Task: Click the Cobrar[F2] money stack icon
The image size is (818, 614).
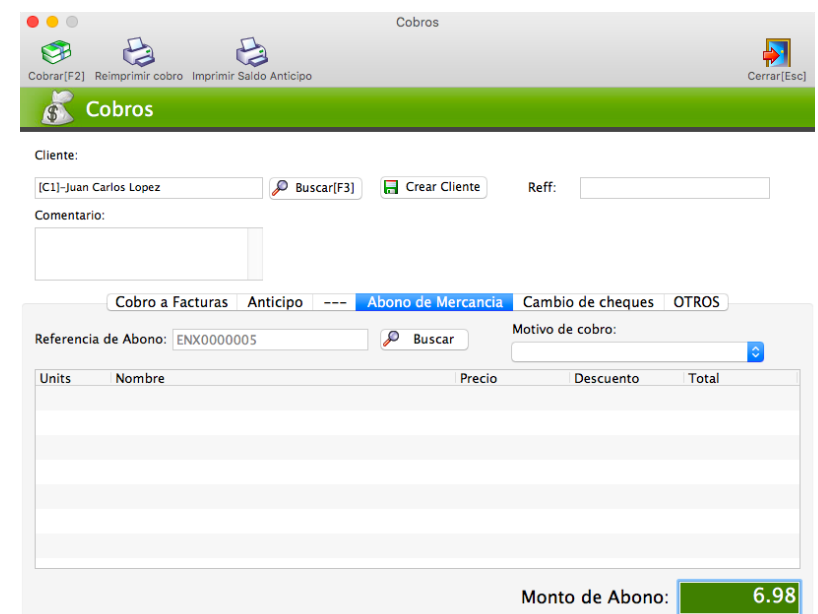Action: tap(56, 52)
